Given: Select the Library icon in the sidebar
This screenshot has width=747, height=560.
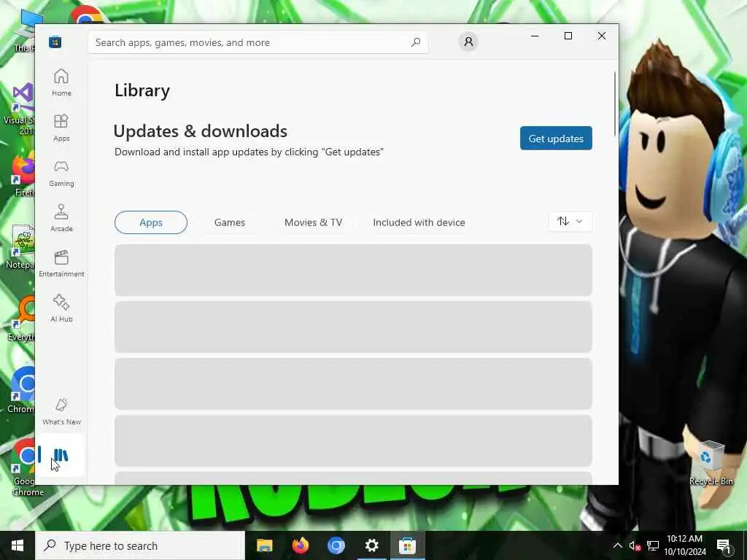Looking at the screenshot, I should (x=61, y=455).
